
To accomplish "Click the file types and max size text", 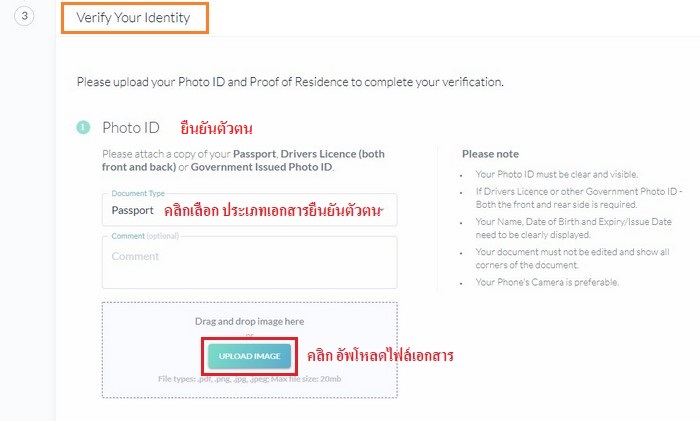I will [249, 379].
